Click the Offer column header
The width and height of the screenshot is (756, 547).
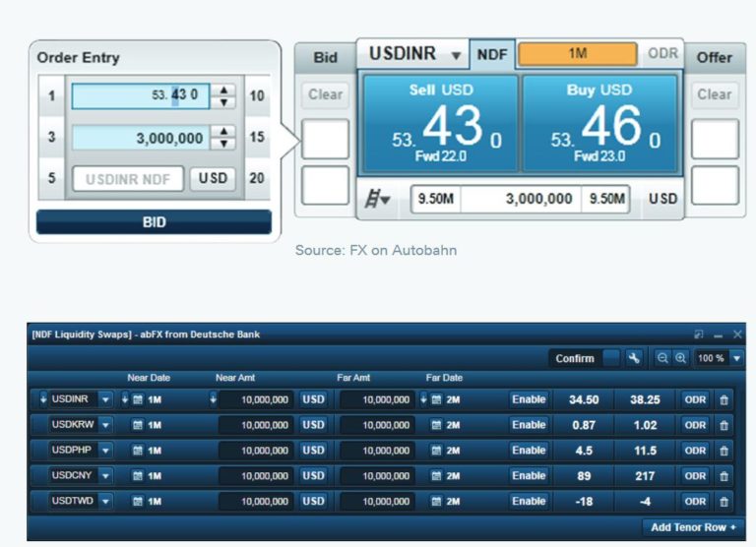714,57
